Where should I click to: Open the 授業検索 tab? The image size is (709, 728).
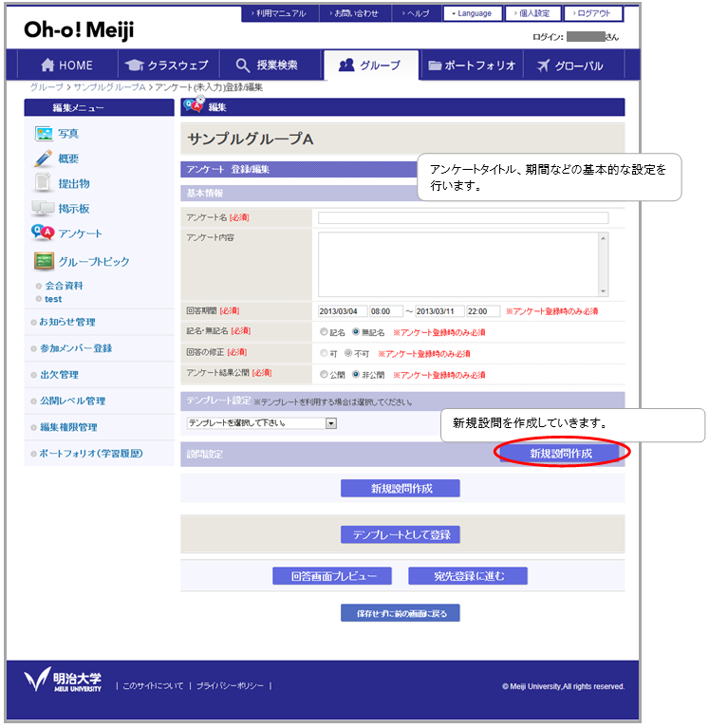(x=270, y=65)
